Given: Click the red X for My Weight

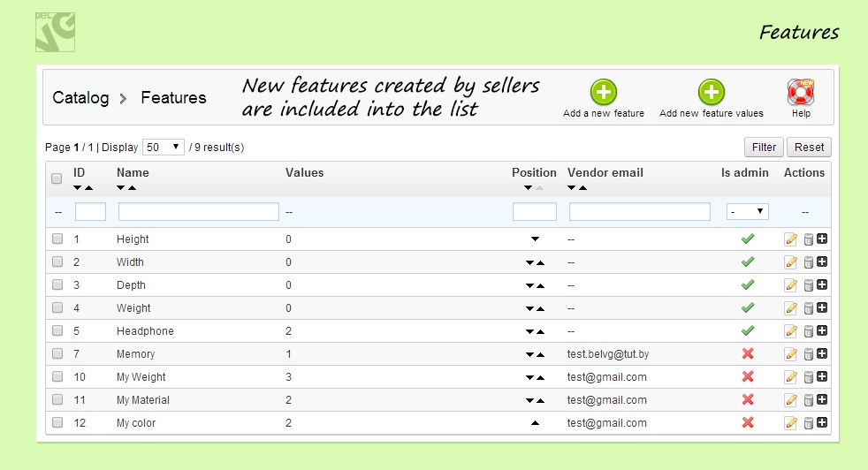Looking at the screenshot, I should coord(748,377).
